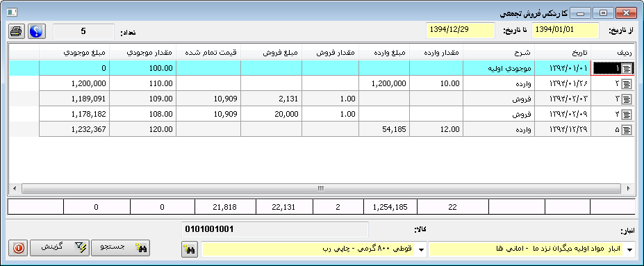Click the to-date field 1394/12/29
The height and width of the screenshot is (266, 644).
(460, 31)
